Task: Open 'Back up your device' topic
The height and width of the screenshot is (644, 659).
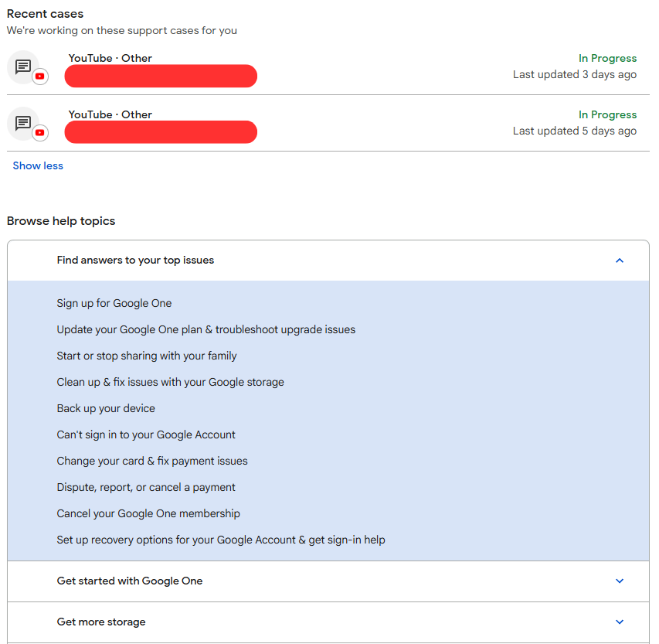Action: [106, 408]
